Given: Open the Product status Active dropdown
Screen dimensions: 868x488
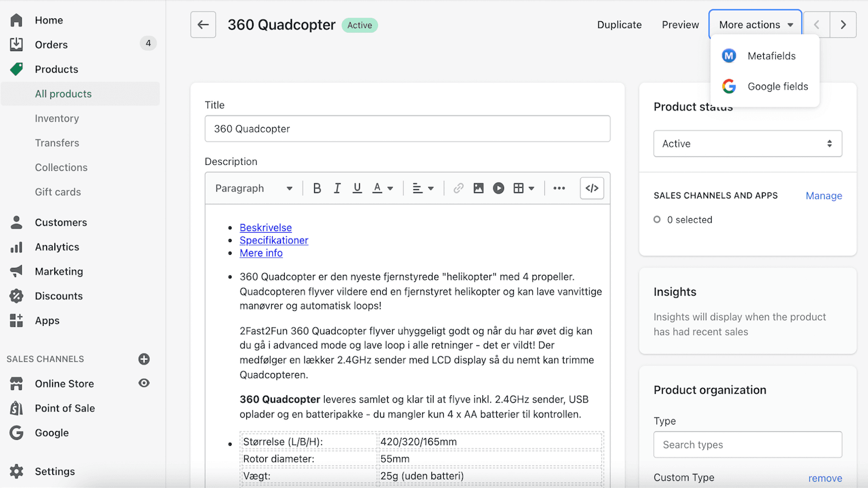Looking at the screenshot, I should 747,143.
